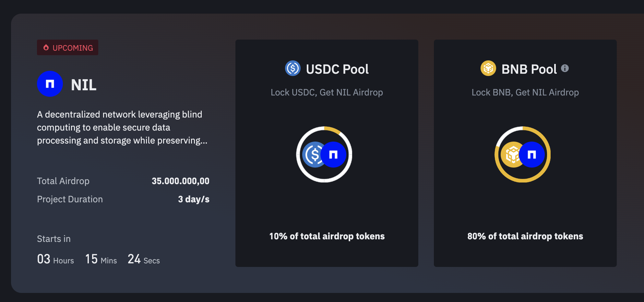Click the flame icon in UPCOMING badge

46,47
